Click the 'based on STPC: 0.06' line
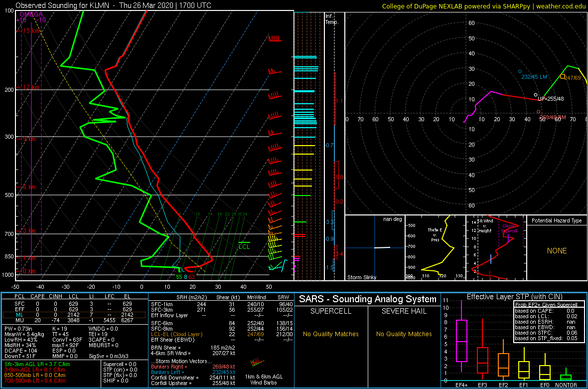 click(545, 332)
